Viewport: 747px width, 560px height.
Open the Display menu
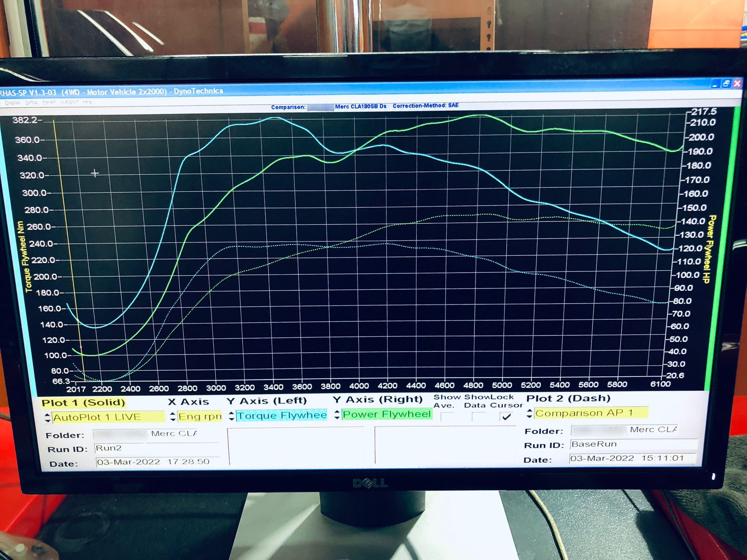click(x=13, y=102)
